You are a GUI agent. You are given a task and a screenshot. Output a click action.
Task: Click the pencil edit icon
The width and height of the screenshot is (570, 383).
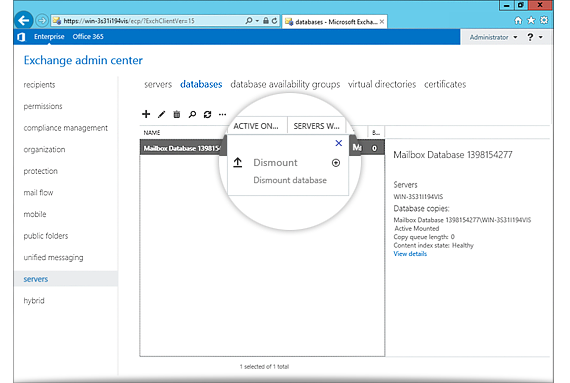click(161, 114)
